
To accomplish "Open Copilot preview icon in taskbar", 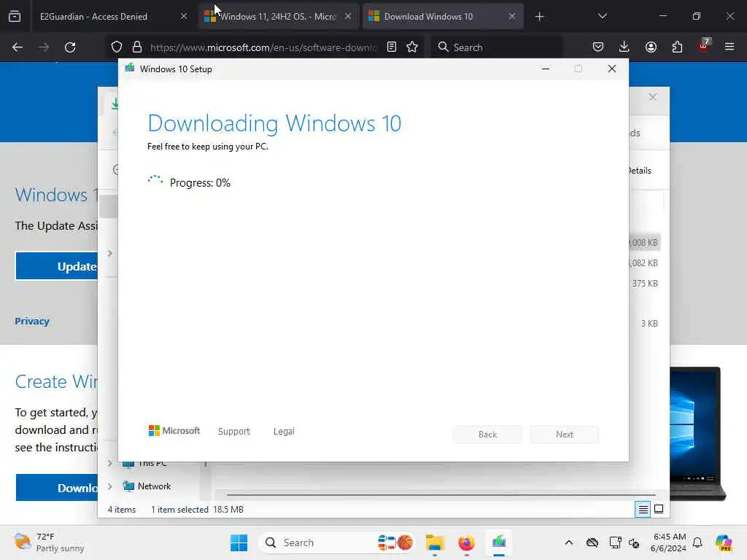I will 723,542.
